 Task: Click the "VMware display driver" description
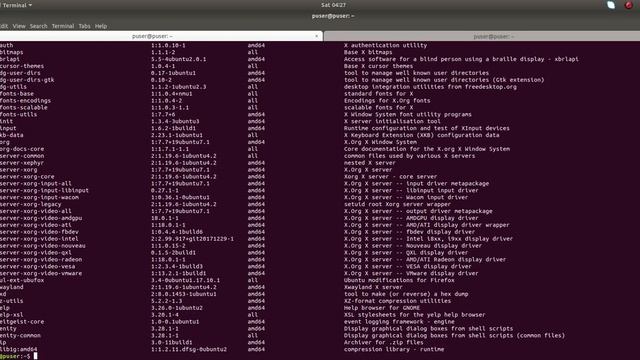tap(411, 273)
